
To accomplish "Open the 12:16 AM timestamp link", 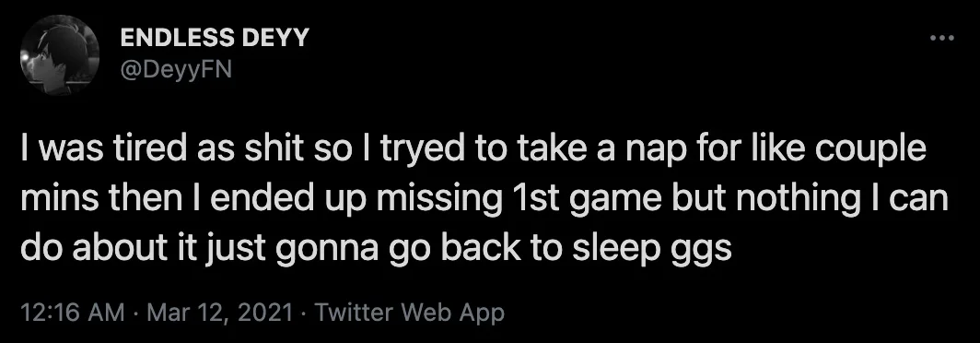I will tap(72, 312).
